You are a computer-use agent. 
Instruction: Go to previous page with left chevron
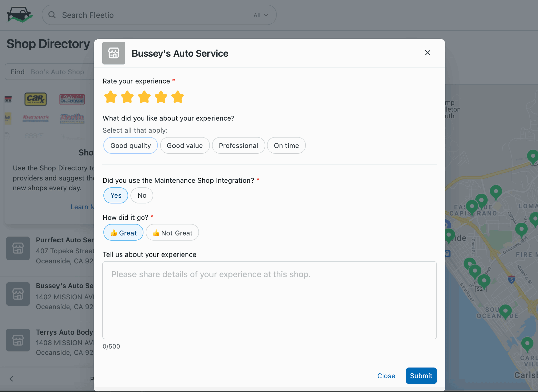pos(11,379)
